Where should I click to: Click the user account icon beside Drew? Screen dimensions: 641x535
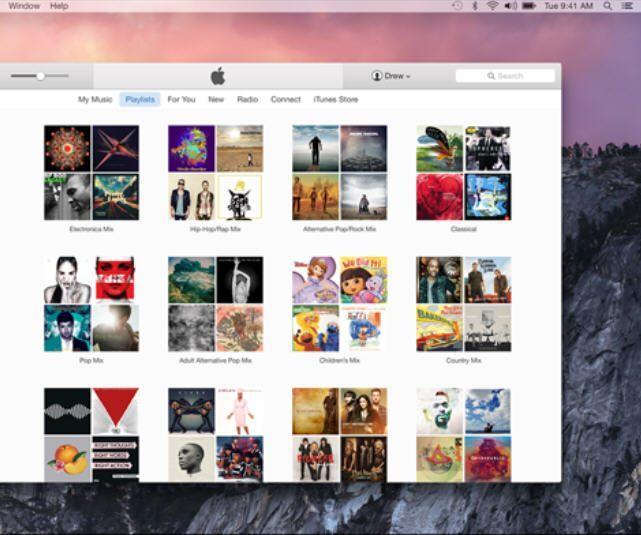pyautogui.click(x=377, y=76)
